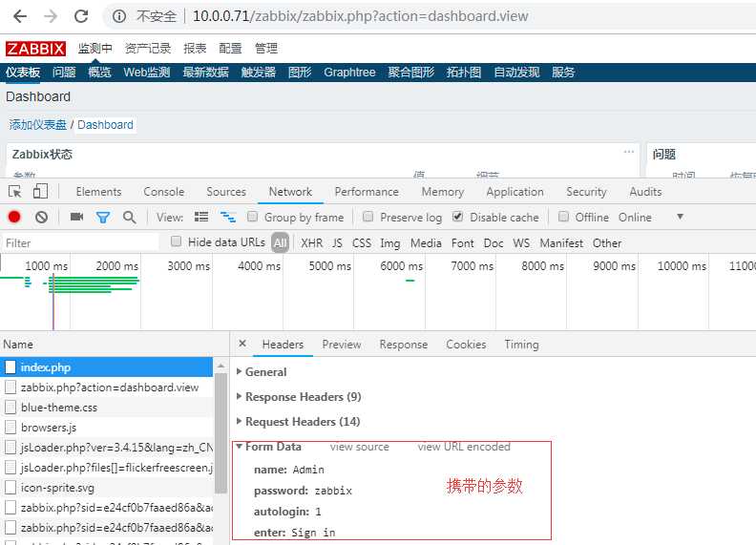Click the view URL encoded link
This screenshot has height=545, width=756.
(x=464, y=447)
